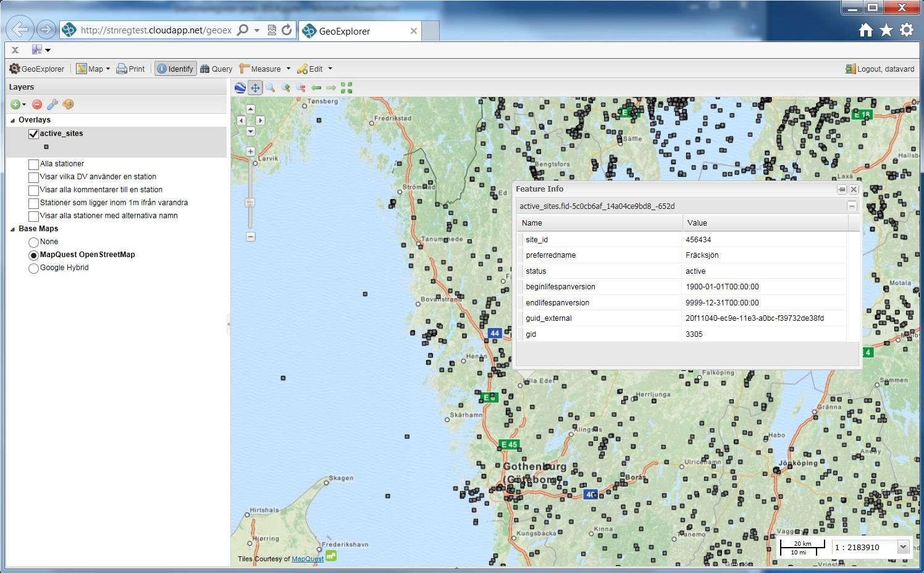The width and height of the screenshot is (924, 573).
Task: Open the map scale combo box
Action: pos(903,546)
